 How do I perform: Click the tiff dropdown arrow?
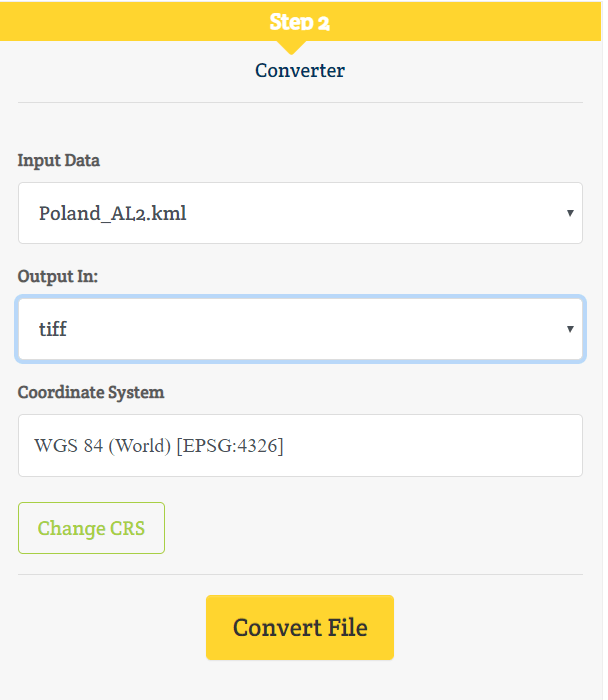[x=570, y=329]
